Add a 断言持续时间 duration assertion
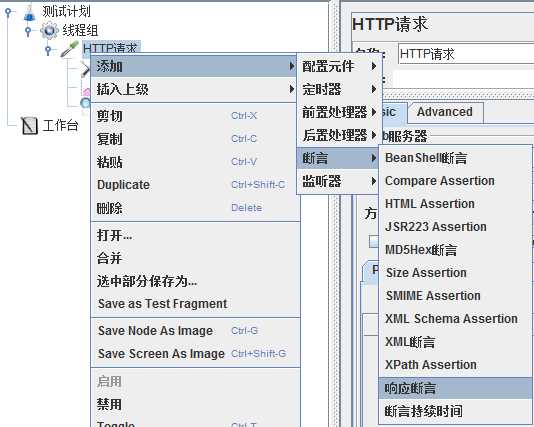Screen dimensions: 534x427 click(x=455, y=411)
